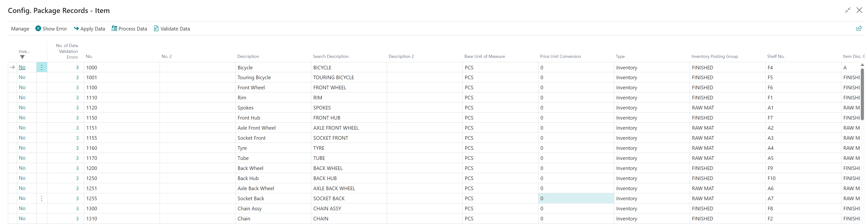Click the No link in Bicycle row

22,67
